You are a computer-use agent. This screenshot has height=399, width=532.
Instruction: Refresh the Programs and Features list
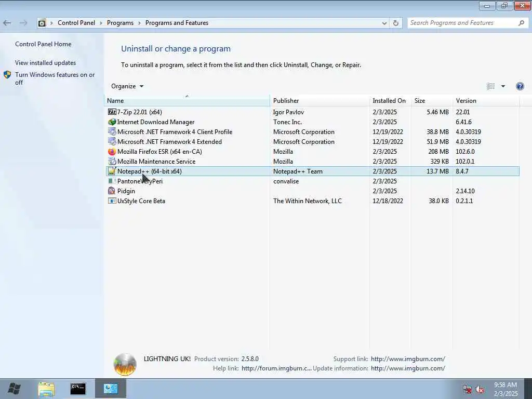[x=395, y=23]
